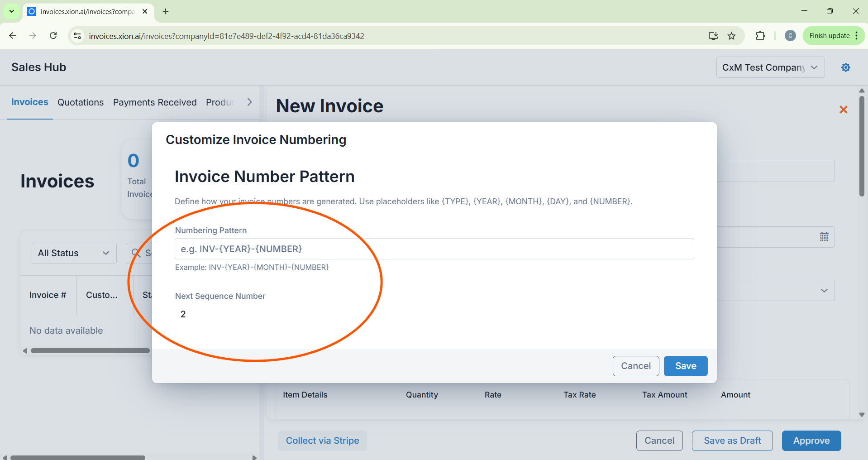
Task: Expand the All Status filter dropdown
Action: pos(74,253)
